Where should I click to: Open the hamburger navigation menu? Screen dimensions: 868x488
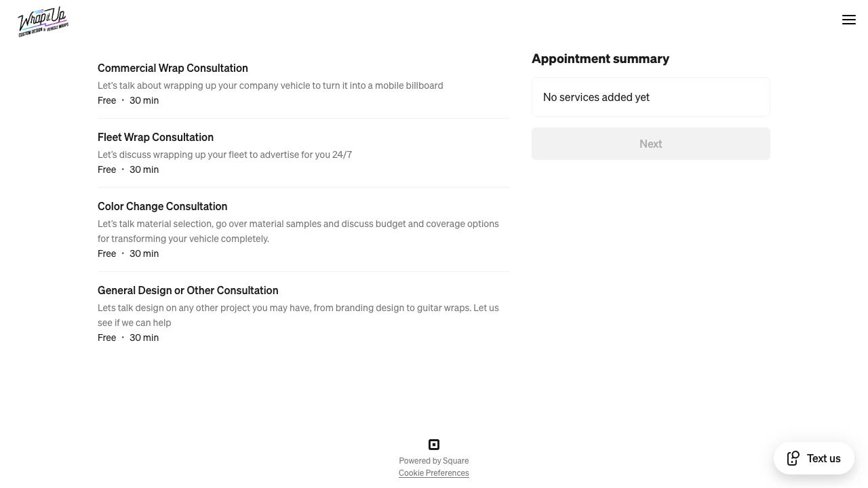[849, 20]
